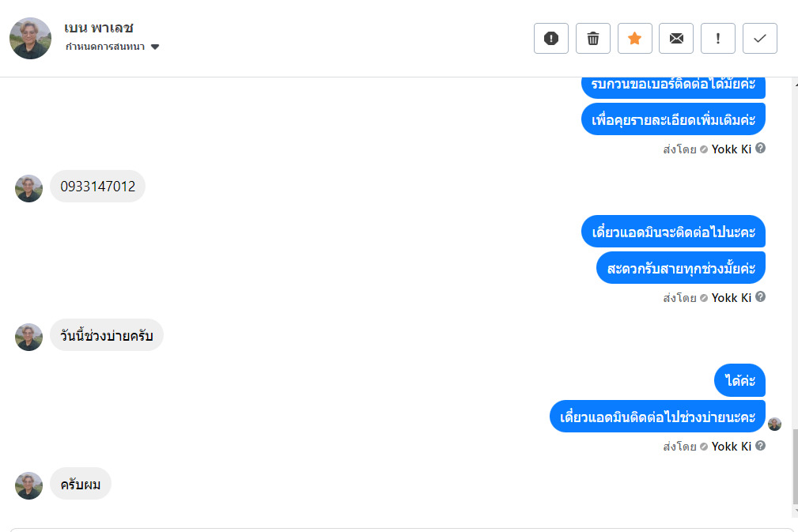Toggle the orange star on conversation

pyautogui.click(x=634, y=38)
